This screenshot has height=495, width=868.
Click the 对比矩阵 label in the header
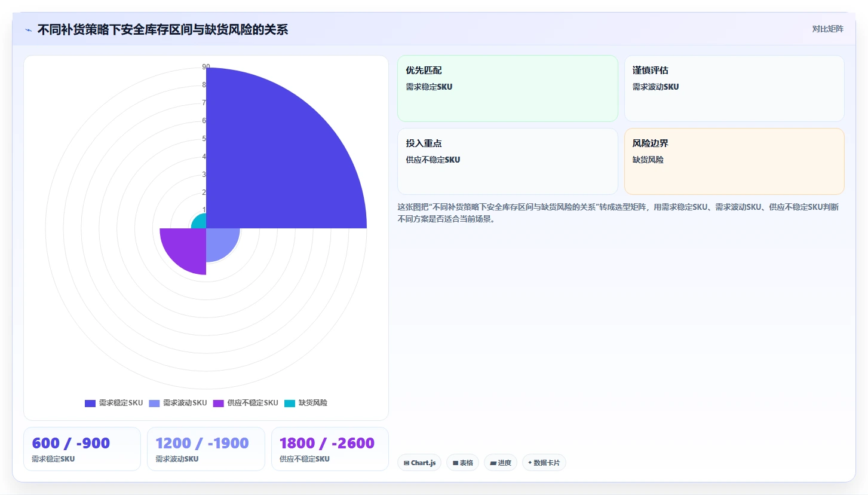[x=827, y=29]
